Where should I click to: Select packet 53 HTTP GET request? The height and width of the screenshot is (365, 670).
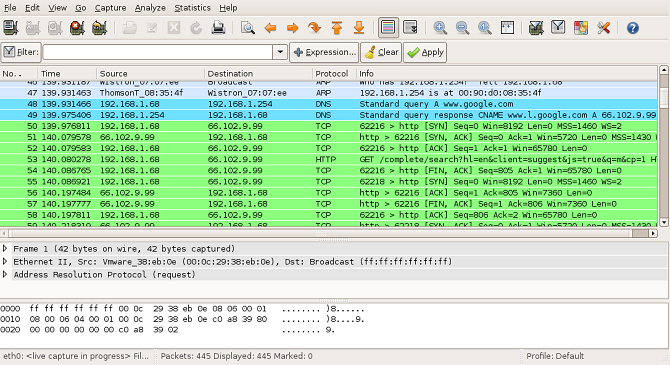pos(329,159)
